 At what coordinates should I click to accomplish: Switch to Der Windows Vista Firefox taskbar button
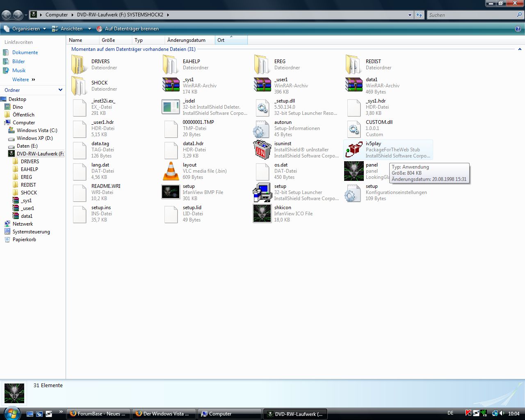(x=164, y=414)
